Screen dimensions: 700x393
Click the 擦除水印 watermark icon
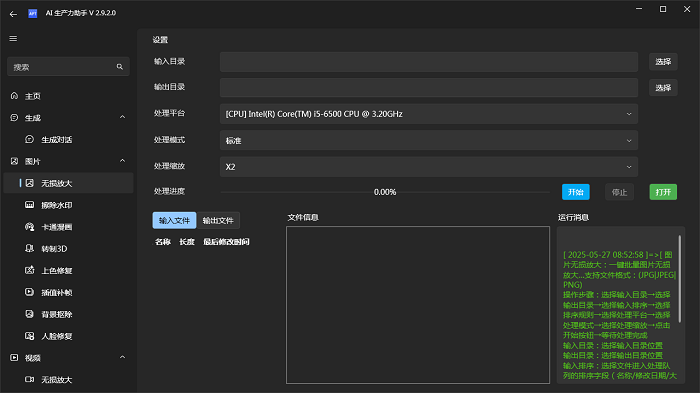click(x=29, y=205)
